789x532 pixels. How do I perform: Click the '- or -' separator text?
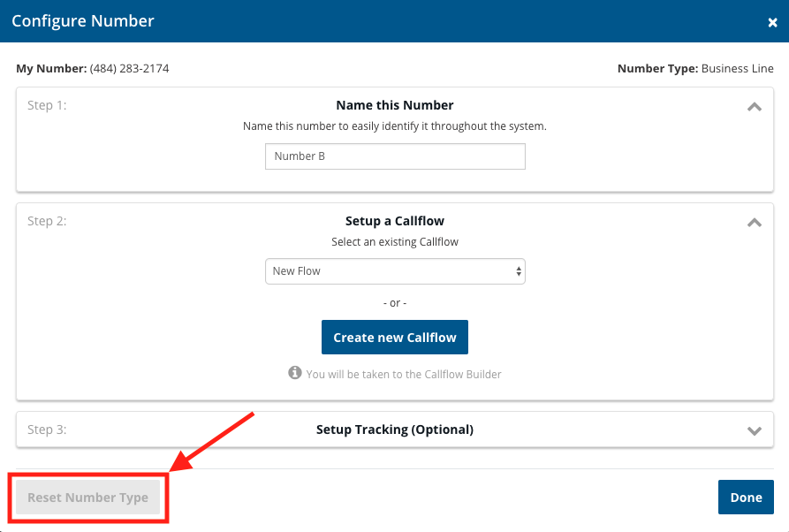pos(395,303)
